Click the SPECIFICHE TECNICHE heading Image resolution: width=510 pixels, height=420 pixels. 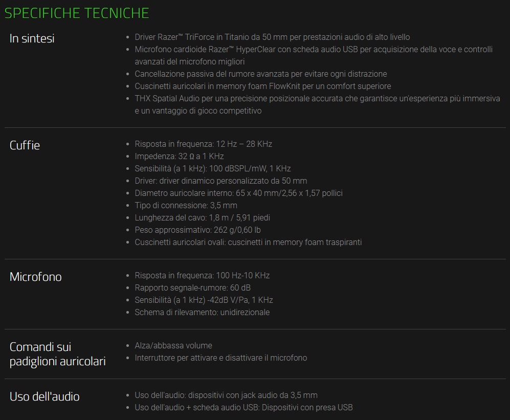[77, 13]
